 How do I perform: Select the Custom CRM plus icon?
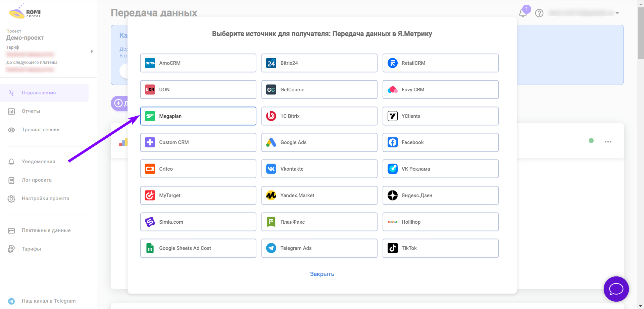tap(150, 142)
